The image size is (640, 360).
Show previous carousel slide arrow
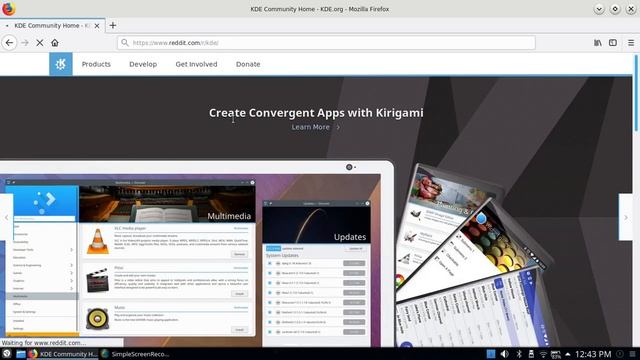(x=7, y=217)
